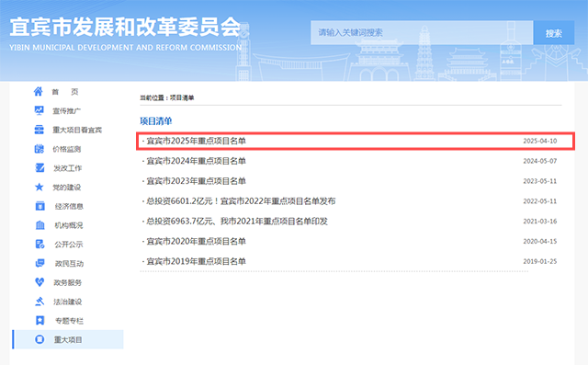Open the 总投资6963.7亿元 2021 project list article
The image size is (588, 365).
point(237,222)
